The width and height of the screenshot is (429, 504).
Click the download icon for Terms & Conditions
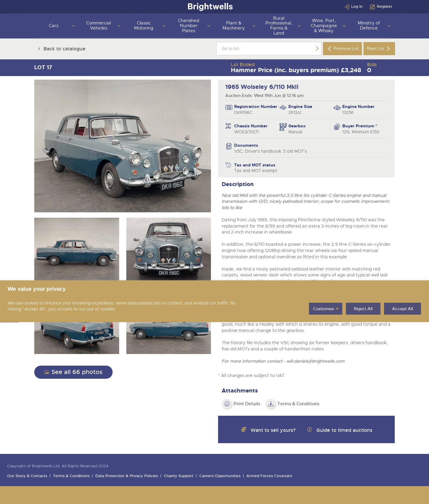tap(271, 404)
